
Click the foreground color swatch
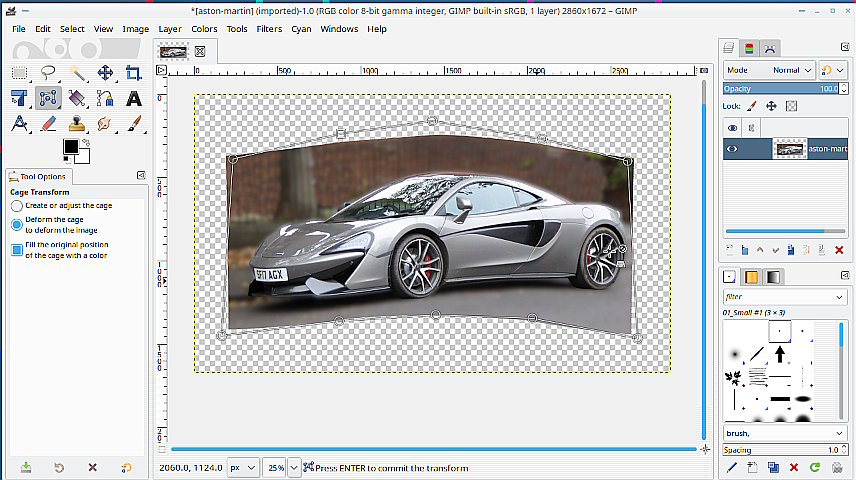(71, 147)
